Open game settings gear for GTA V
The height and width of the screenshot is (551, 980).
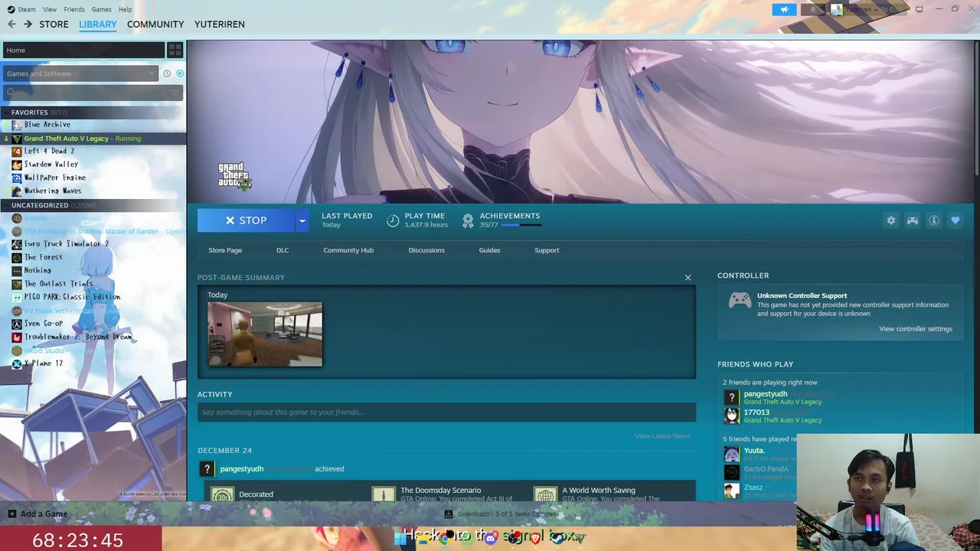pyautogui.click(x=891, y=220)
